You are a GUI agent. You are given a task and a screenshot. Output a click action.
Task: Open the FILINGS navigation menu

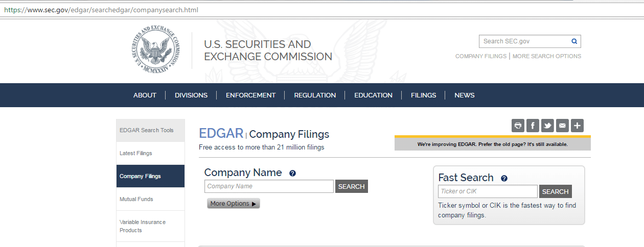click(423, 95)
